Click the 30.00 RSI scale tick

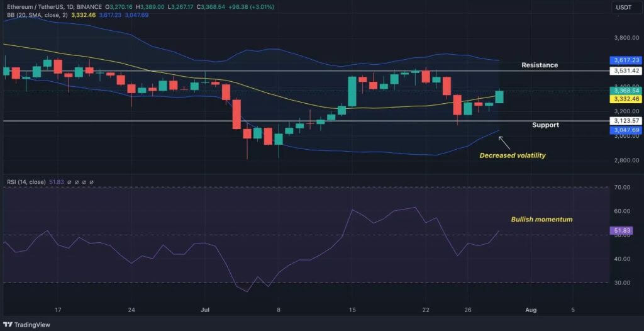(623, 283)
